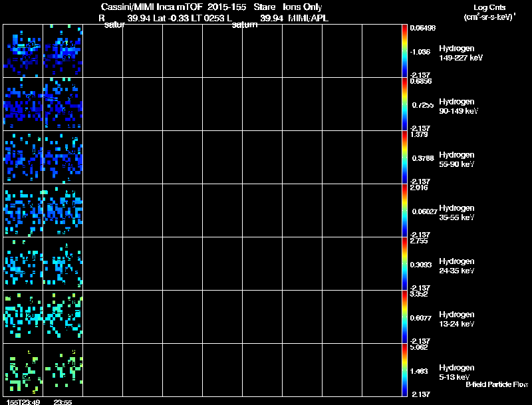
Task: Click the 'MIMI/APL' text in the header
Action: point(308,19)
